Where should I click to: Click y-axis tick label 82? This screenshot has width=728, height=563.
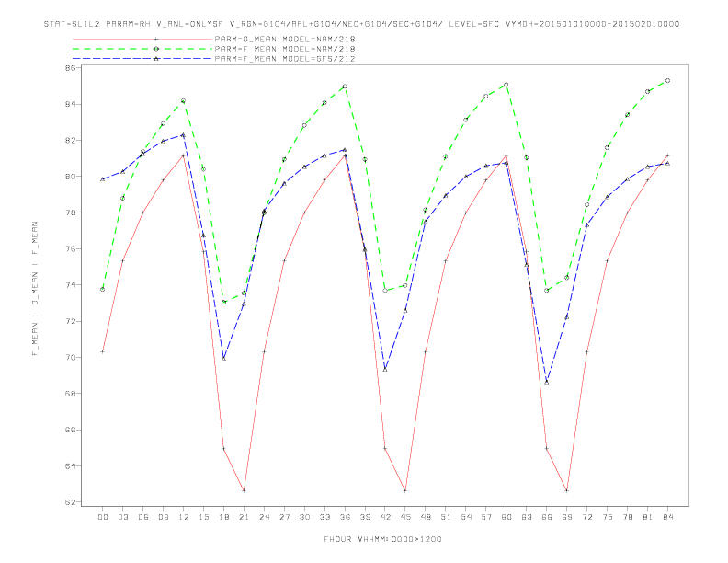point(70,140)
